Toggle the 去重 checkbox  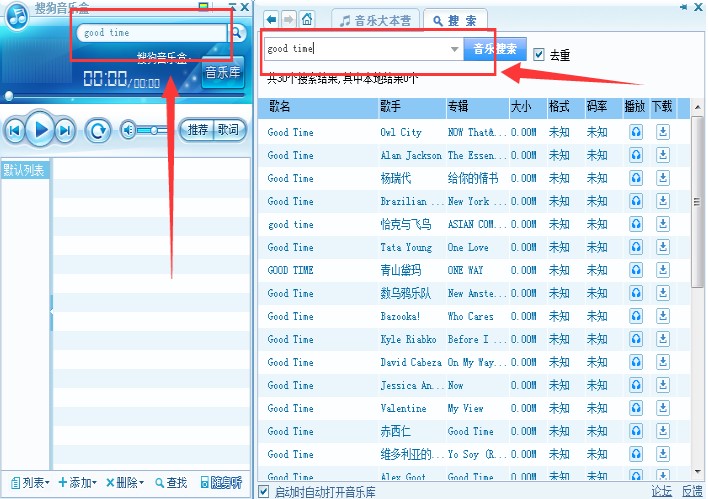pos(538,55)
